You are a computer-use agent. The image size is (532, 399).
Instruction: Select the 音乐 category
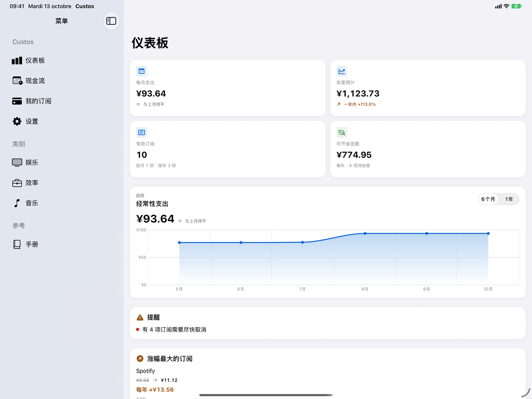(x=62, y=203)
